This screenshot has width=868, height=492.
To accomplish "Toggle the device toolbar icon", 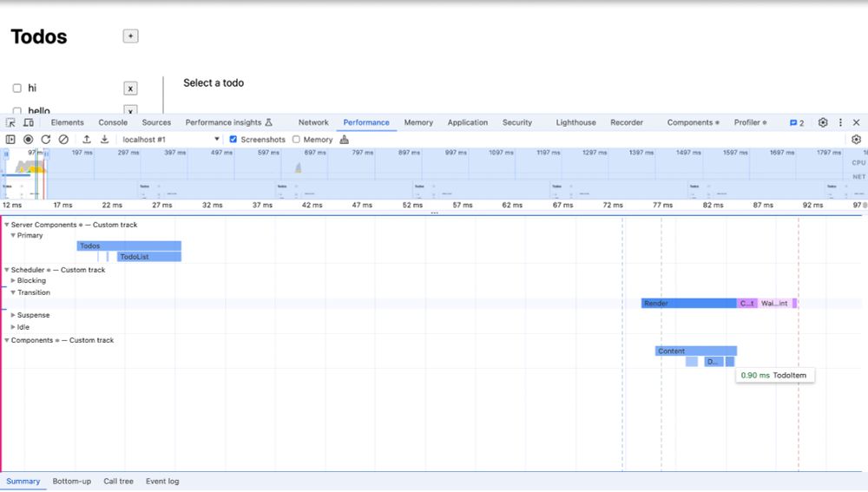I will pos(29,123).
